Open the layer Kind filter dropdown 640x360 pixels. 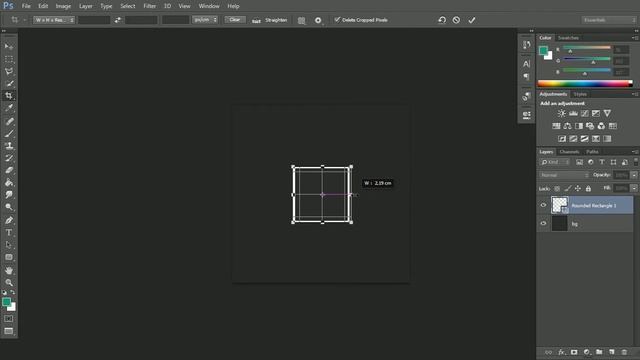(x=554, y=162)
